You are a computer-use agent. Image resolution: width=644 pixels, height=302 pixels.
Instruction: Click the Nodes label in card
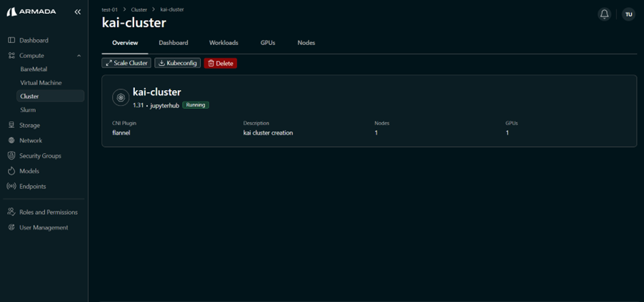[x=382, y=123]
